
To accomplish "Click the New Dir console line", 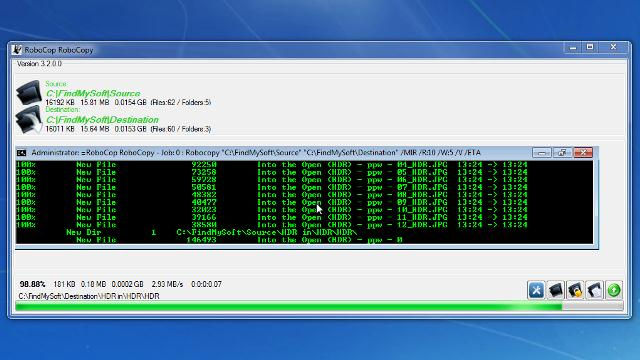I will tap(211, 232).
